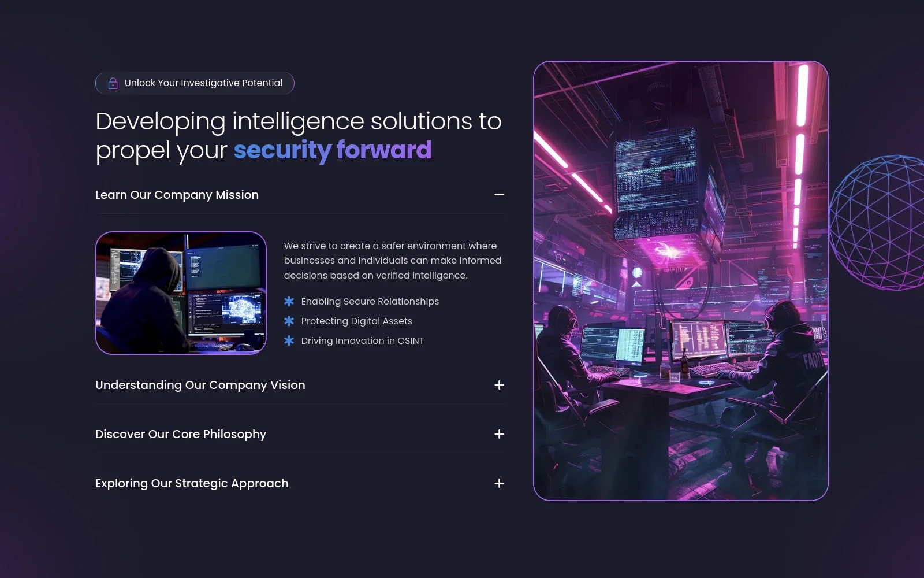Select the Driving Innovation in OSINT item
Viewport: 924px width, 578px height.
pos(362,340)
